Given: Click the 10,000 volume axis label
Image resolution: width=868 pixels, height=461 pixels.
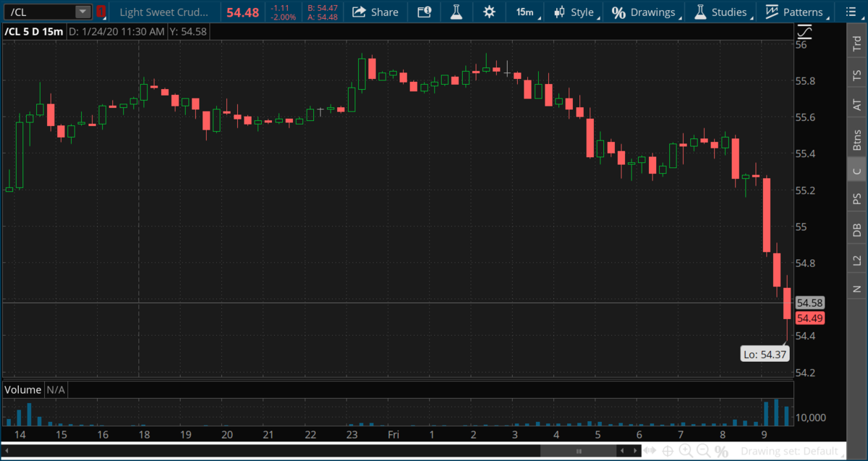Looking at the screenshot, I should (x=812, y=418).
